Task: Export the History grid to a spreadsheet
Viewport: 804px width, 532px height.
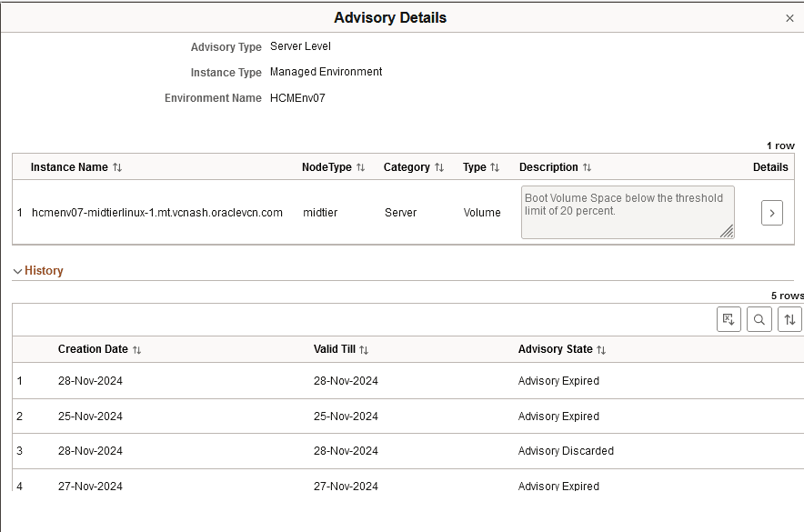Action: click(x=729, y=319)
